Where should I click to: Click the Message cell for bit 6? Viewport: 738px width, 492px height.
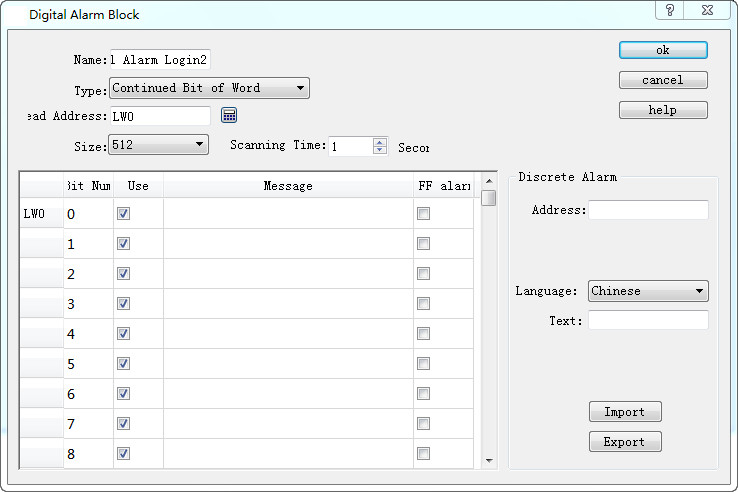pos(288,394)
